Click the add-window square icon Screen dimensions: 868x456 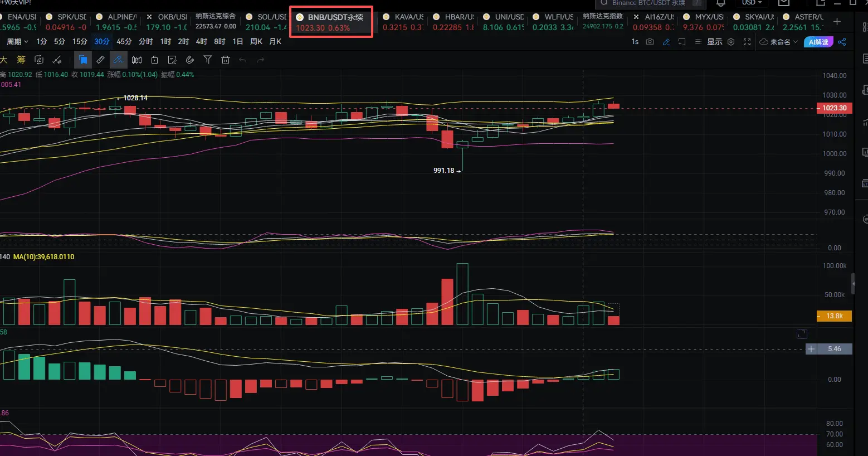click(x=681, y=42)
